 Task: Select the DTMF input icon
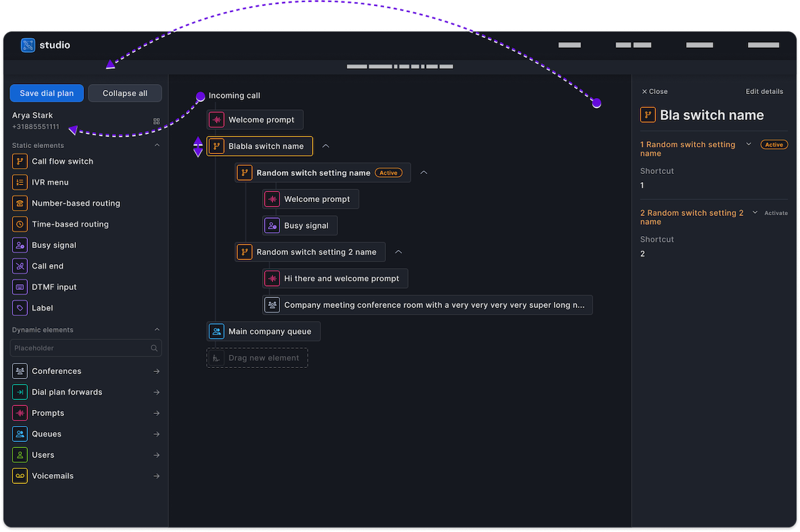[19, 287]
